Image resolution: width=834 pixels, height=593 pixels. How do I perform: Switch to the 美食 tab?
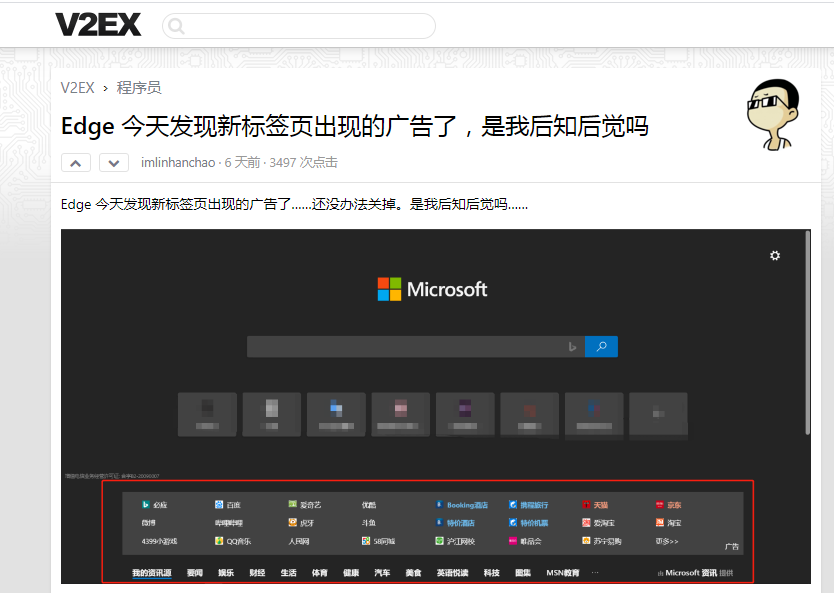coord(413,573)
